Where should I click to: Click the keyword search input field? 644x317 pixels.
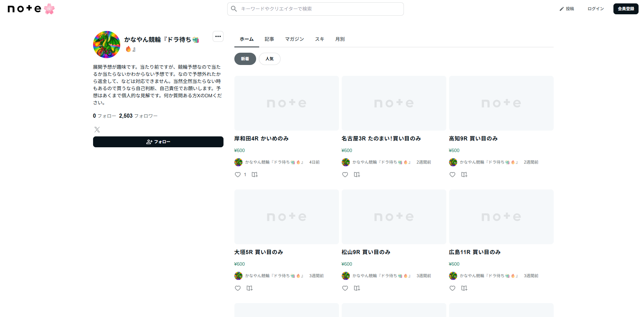pos(319,9)
